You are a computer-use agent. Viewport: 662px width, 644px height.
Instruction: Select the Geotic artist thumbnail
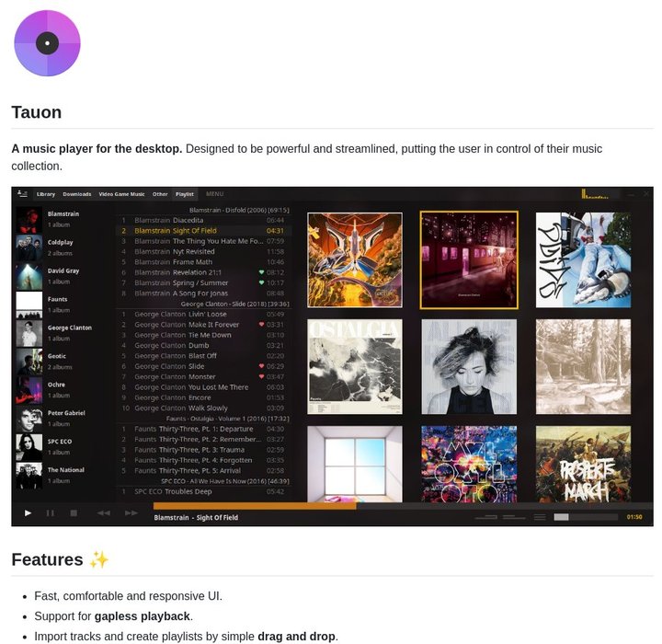pyautogui.click(x=29, y=362)
